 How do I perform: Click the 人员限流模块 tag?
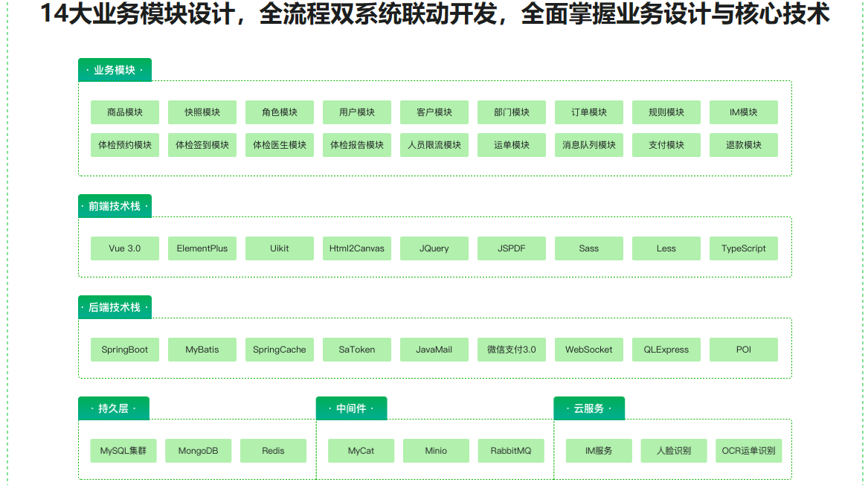[434, 145]
